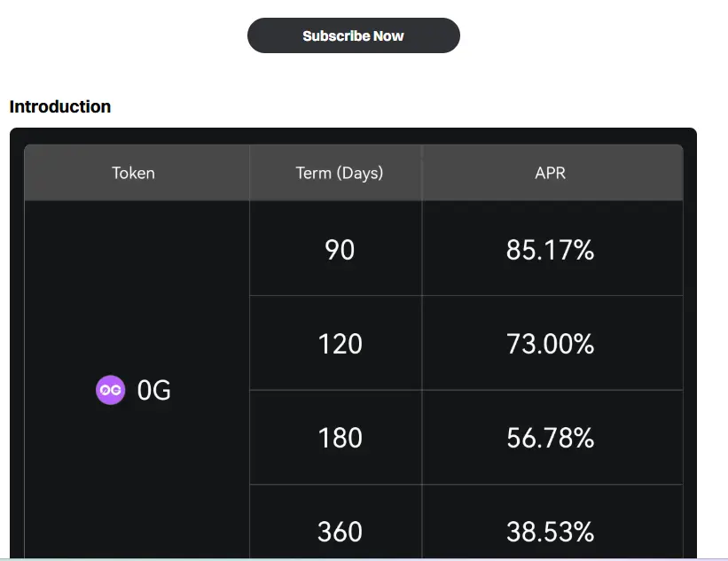
Task: Click the purple 0G token icon
Action: pos(111,390)
